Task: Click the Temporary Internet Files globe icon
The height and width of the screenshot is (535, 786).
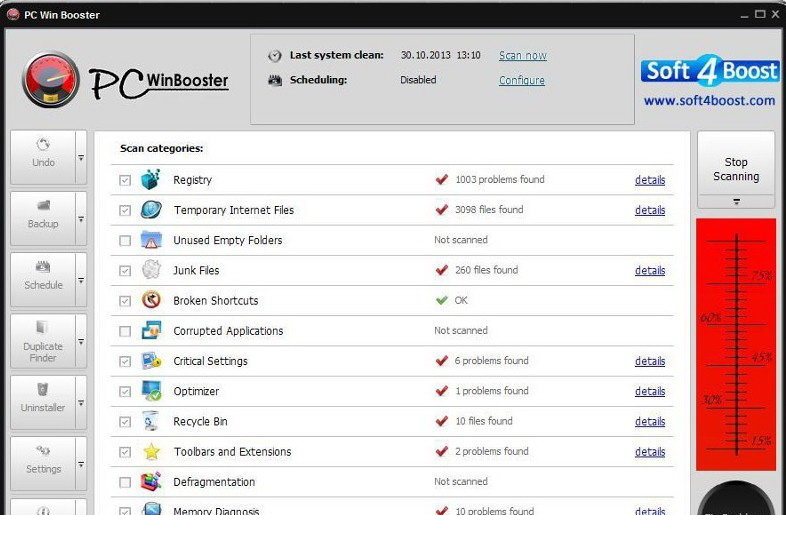Action: [x=151, y=210]
